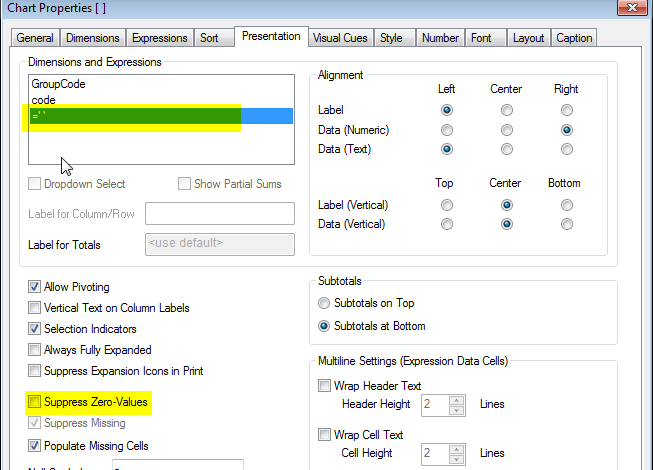653x470 pixels.
Task: Open the Visual Cues tab
Action: point(340,38)
